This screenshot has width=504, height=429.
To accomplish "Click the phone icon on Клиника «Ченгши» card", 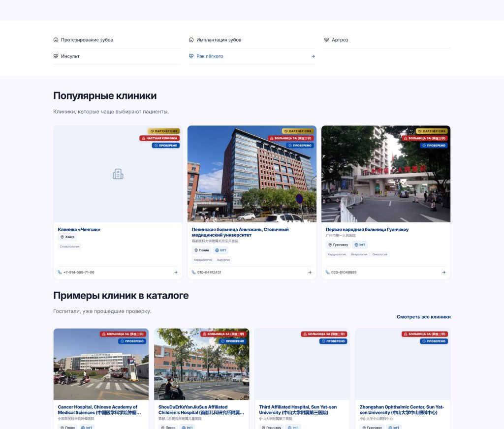I will coord(60,272).
